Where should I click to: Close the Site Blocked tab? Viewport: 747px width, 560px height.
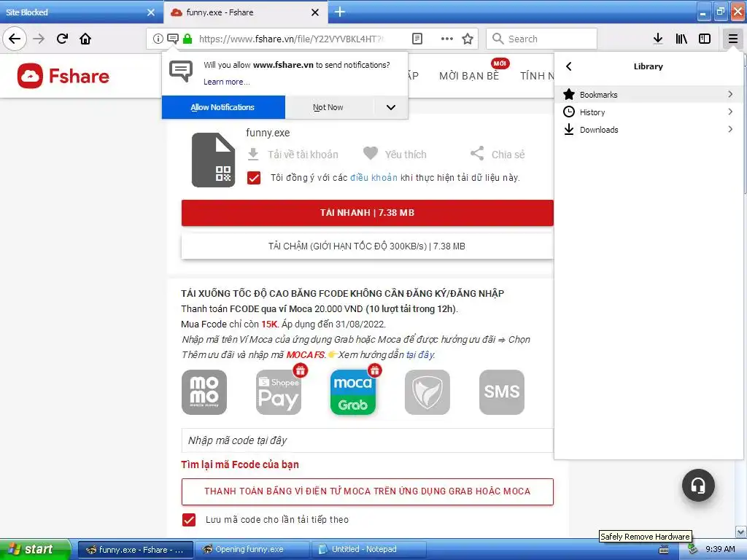pyautogui.click(x=151, y=12)
